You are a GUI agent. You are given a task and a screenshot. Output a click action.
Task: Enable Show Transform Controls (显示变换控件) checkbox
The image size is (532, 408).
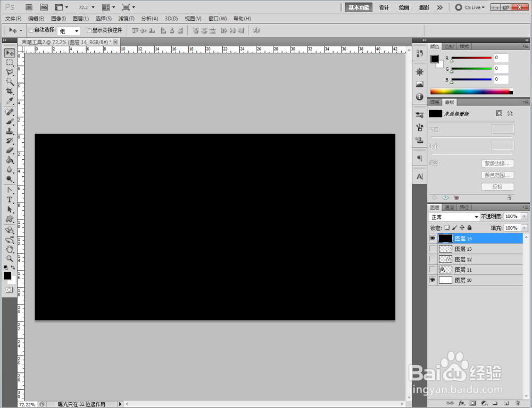[x=89, y=30]
